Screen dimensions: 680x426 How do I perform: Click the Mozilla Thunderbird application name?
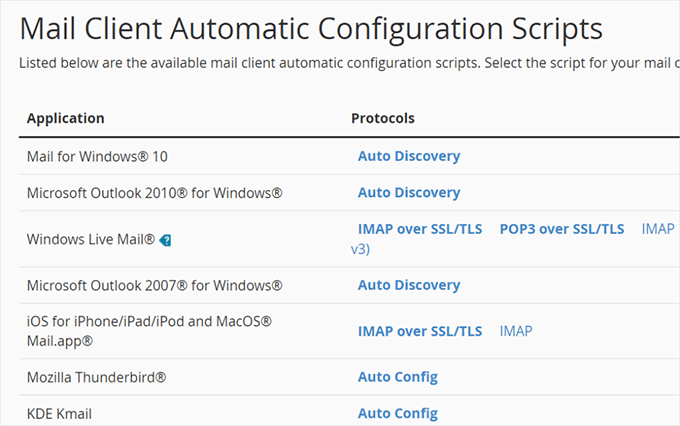coord(96,377)
